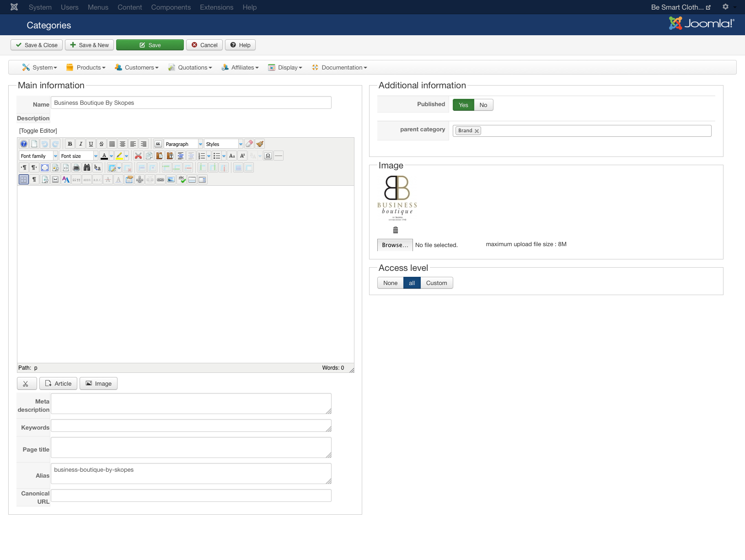This screenshot has width=745, height=560.
Task: Open the Extensions menu
Action: (216, 7)
